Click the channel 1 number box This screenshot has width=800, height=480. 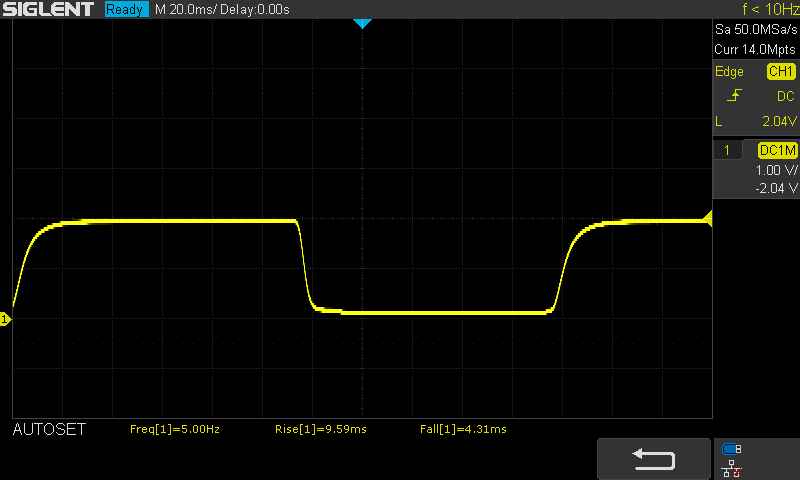tap(727, 150)
